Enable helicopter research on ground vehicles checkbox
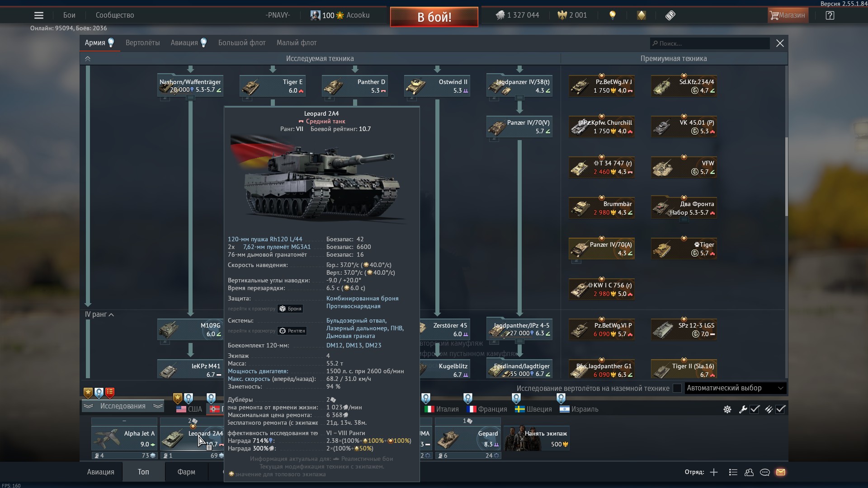This screenshot has width=868, height=488. pyautogui.click(x=677, y=388)
